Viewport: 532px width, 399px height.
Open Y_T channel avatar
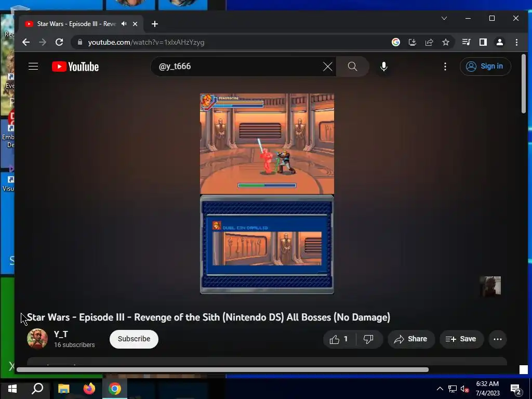click(x=37, y=339)
